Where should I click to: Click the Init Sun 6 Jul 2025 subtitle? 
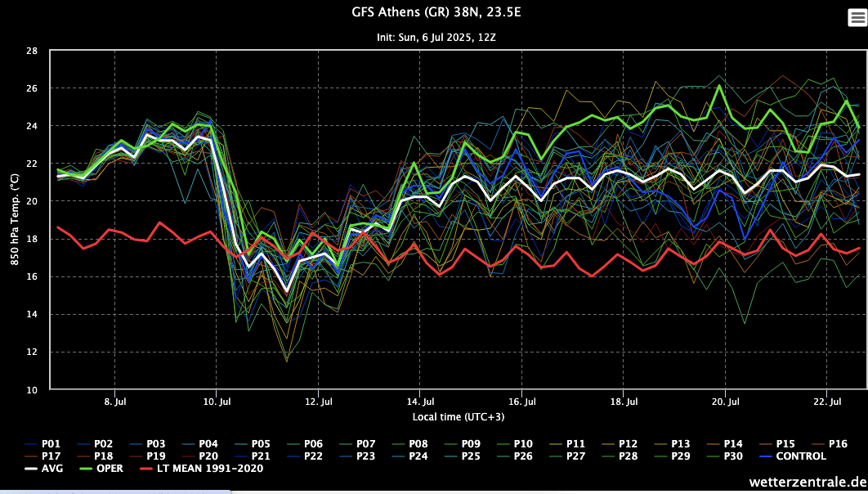433,38
